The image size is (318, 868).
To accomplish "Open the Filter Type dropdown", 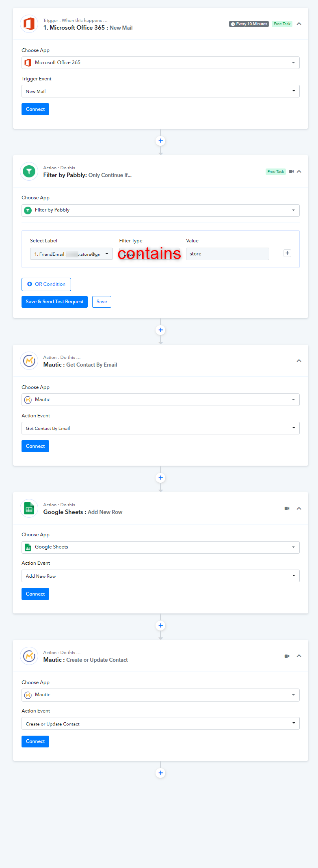I will click(x=149, y=254).
